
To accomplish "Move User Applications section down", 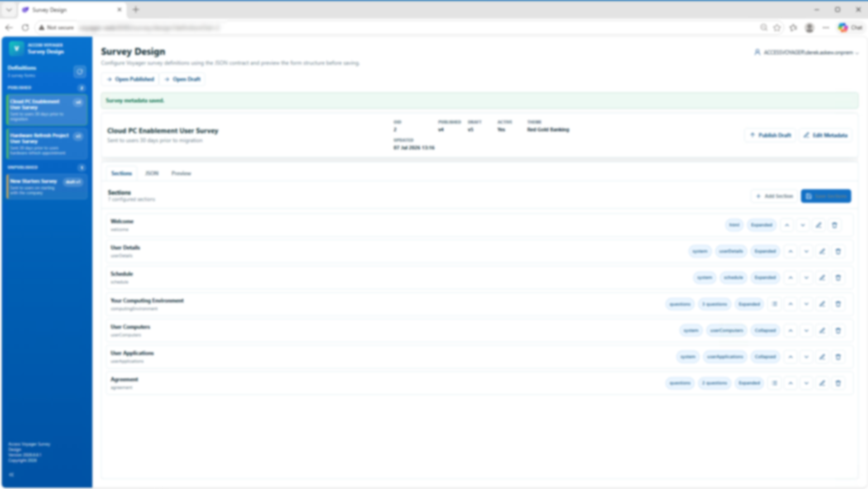I will click(x=806, y=357).
